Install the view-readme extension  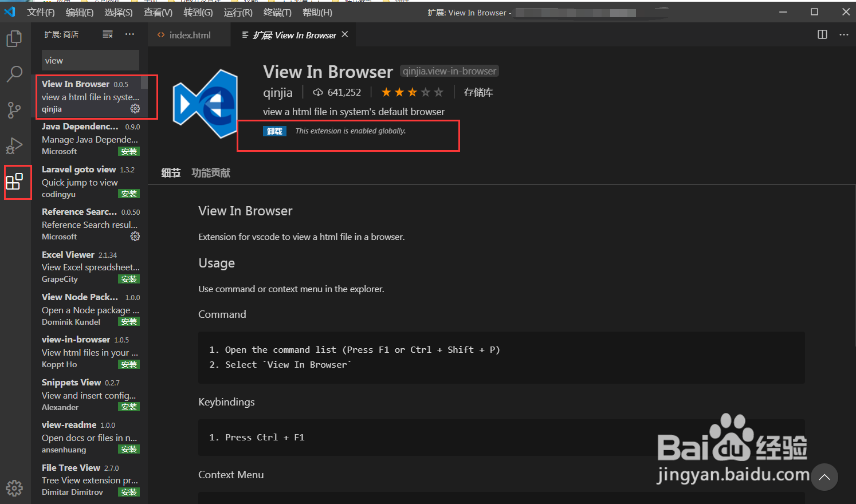pyautogui.click(x=129, y=449)
